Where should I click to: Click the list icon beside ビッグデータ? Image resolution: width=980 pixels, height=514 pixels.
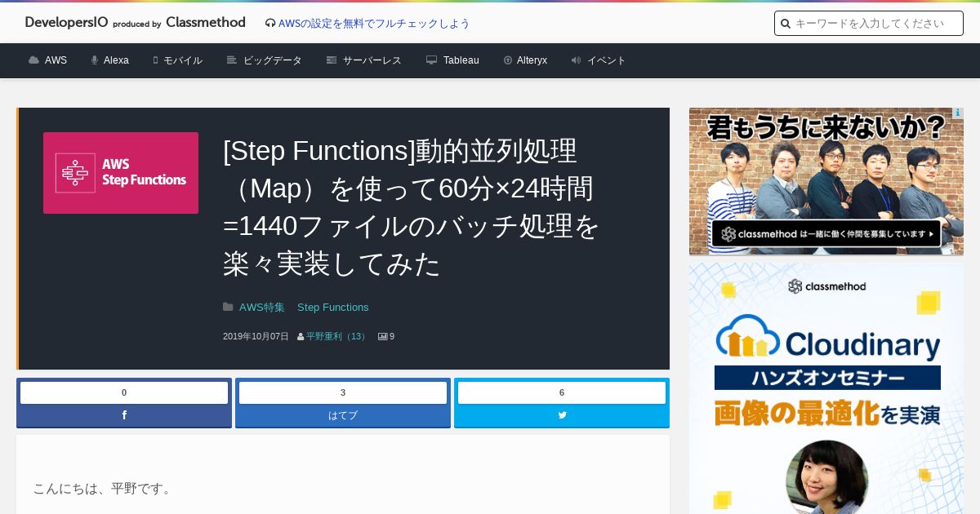232,60
